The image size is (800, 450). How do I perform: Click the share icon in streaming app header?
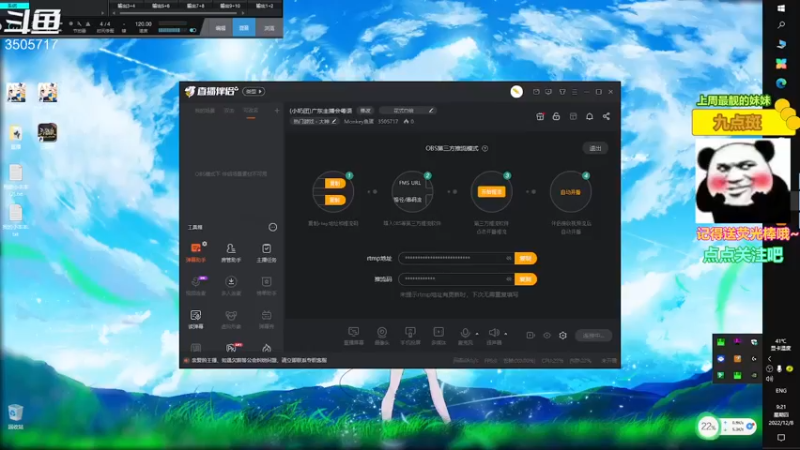pos(606,116)
